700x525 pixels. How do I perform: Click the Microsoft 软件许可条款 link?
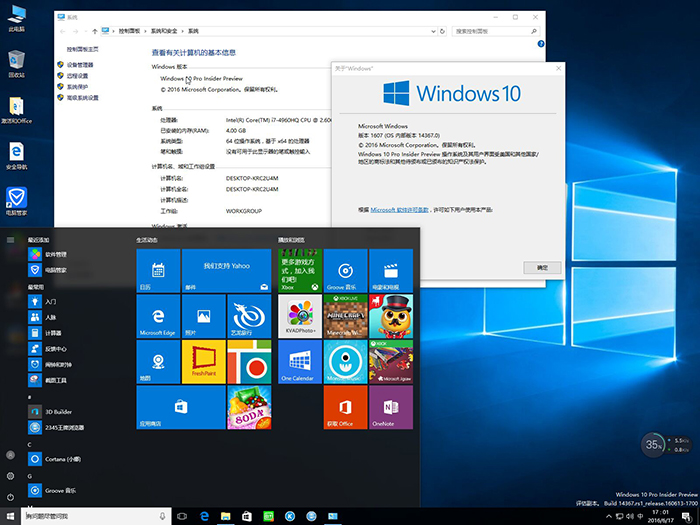[x=399, y=210]
